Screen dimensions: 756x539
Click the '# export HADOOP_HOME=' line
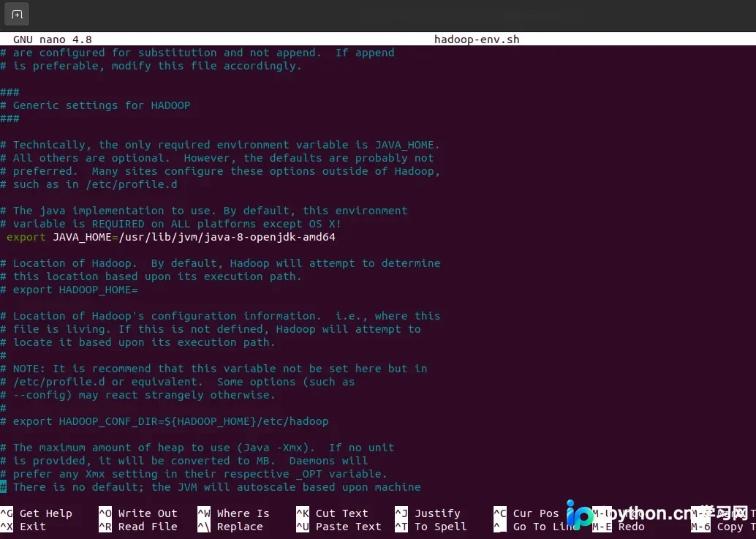pos(69,290)
